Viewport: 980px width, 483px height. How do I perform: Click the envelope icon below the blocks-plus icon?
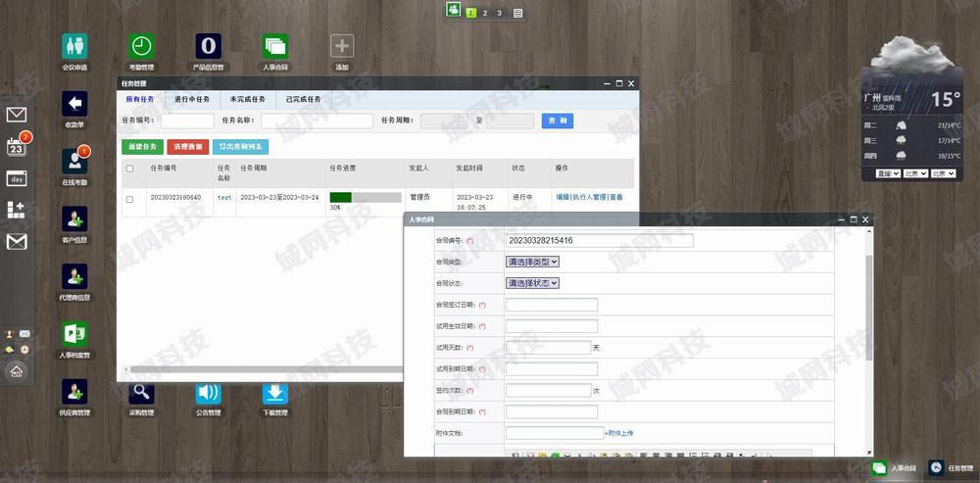(x=17, y=242)
